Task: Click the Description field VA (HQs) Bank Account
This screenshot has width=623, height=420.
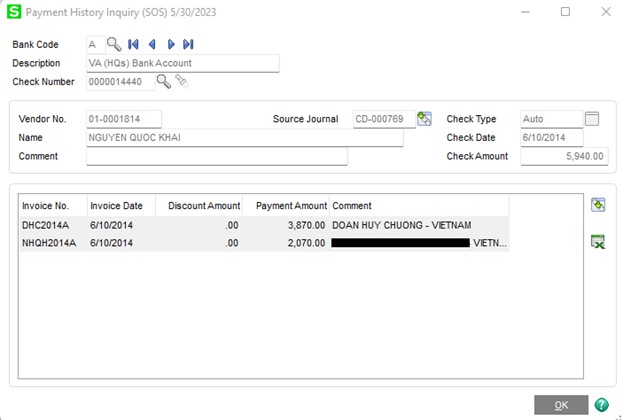Action: coord(183,63)
